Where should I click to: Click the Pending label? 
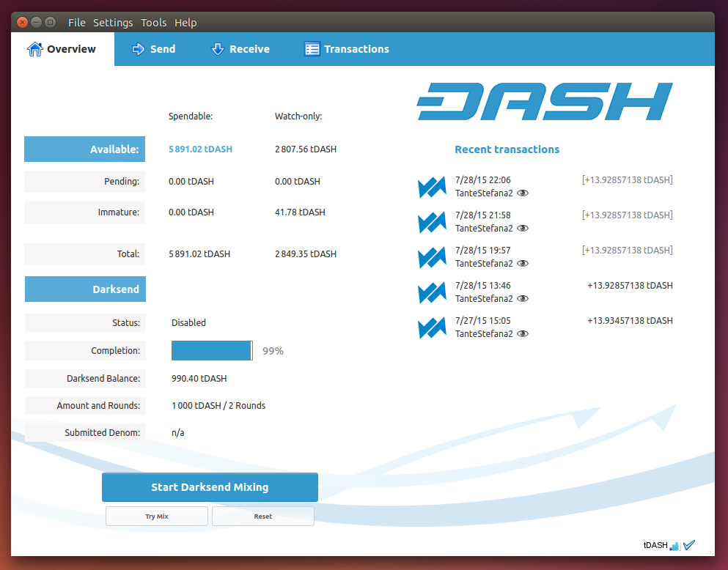click(84, 182)
